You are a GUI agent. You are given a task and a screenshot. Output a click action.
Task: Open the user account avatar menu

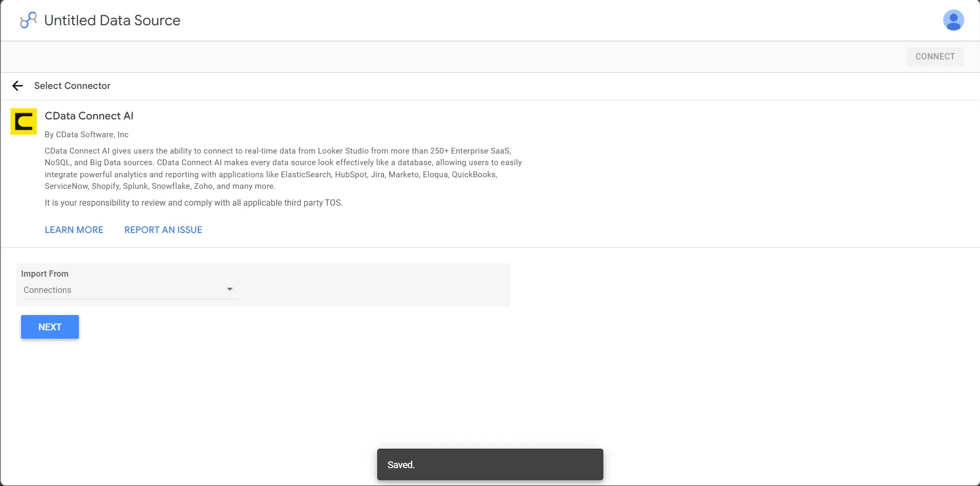coord(953,20)
